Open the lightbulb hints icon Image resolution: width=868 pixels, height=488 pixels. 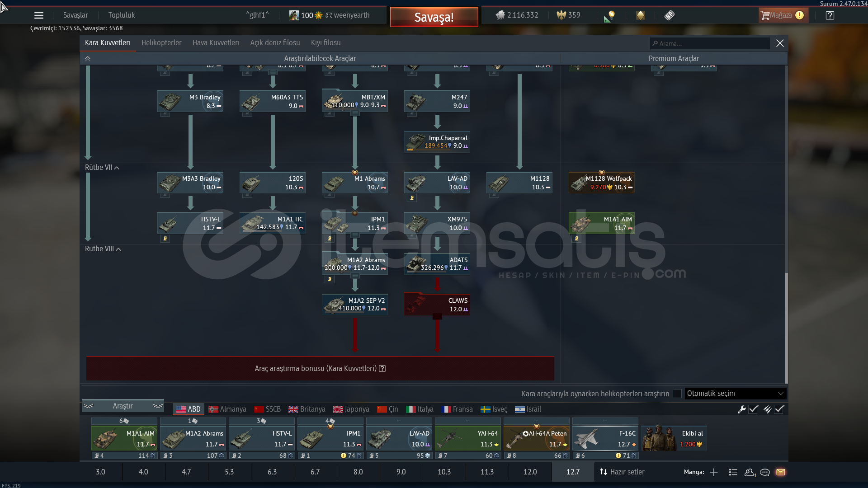610,16
